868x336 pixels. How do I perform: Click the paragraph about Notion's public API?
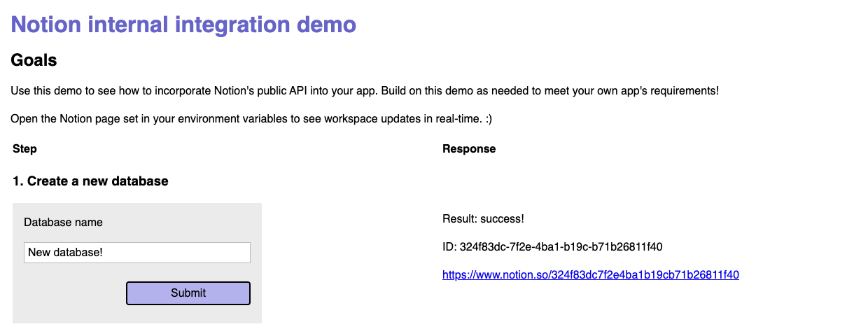(x=365, y=91)
